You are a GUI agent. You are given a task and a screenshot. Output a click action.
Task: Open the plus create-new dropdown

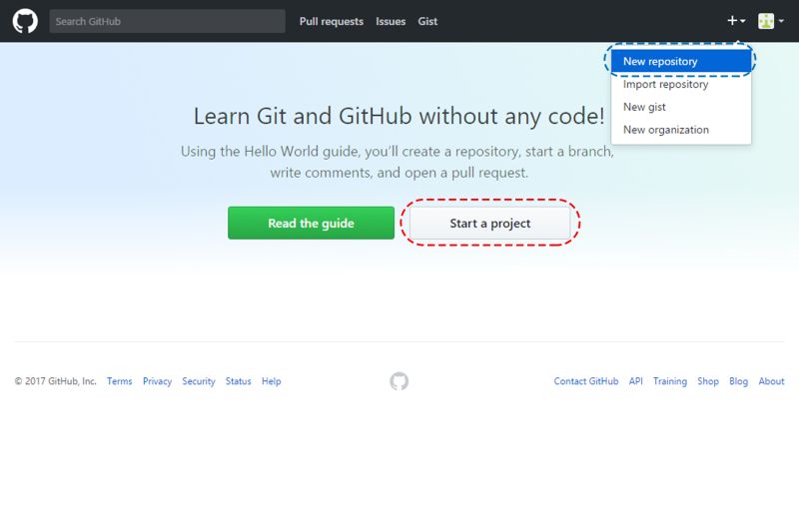(x=736, y=21)
